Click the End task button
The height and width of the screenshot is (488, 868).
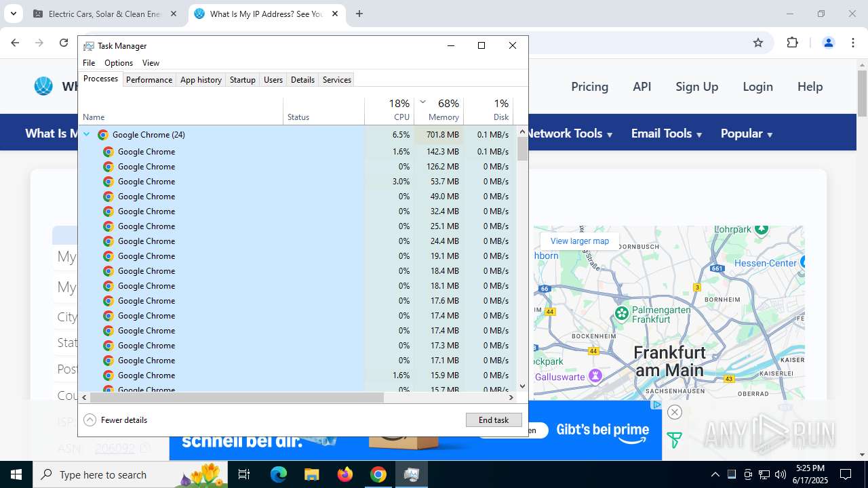point(494,420)
